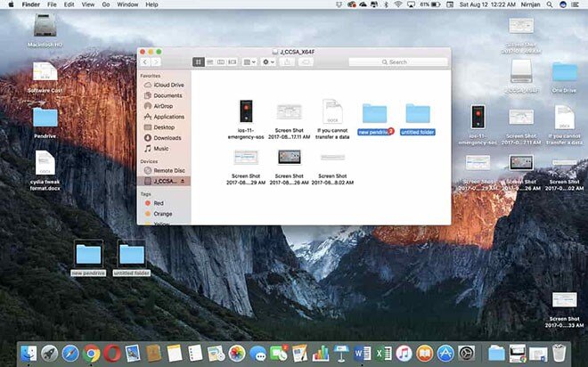Switch Finder to list view

(210, 61)
